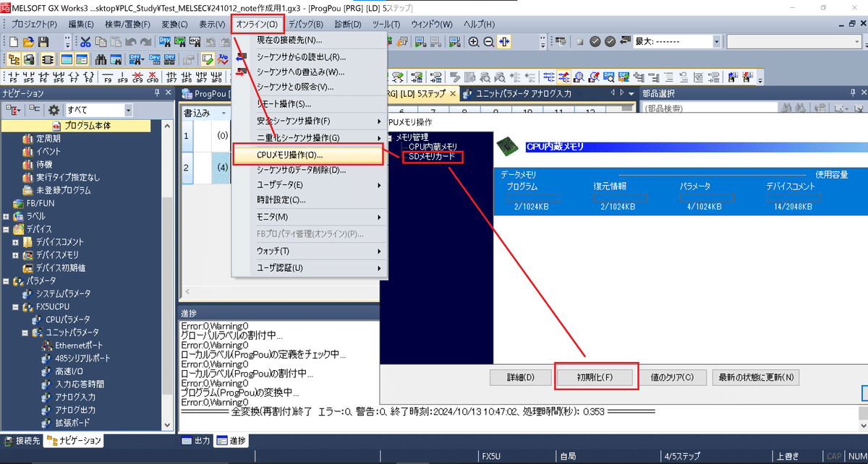Switch to the 接続先 panel tab
The image size is (868, 464).
(x=22, y=440)
